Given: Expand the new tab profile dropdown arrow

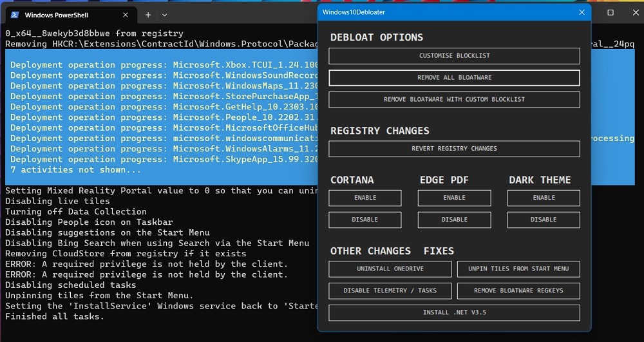Looking at the screenshot, I should [x=164, y=15].
